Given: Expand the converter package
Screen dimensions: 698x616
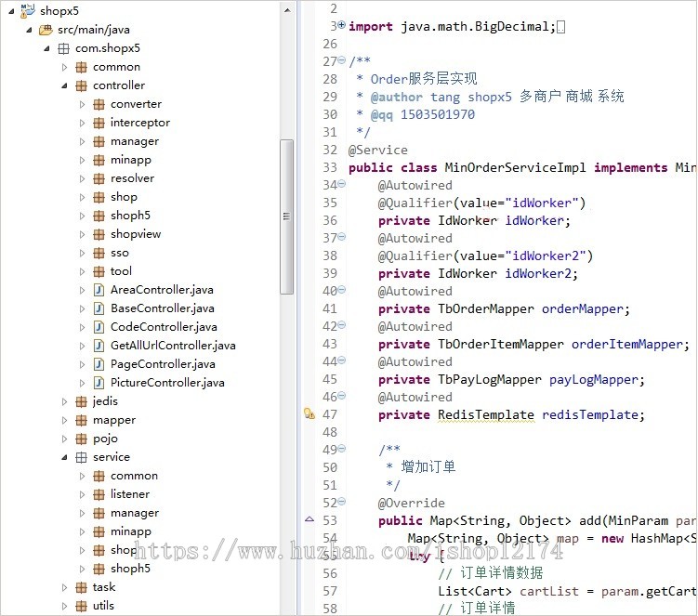Looking at the screenshot, I should pos(83,104).
